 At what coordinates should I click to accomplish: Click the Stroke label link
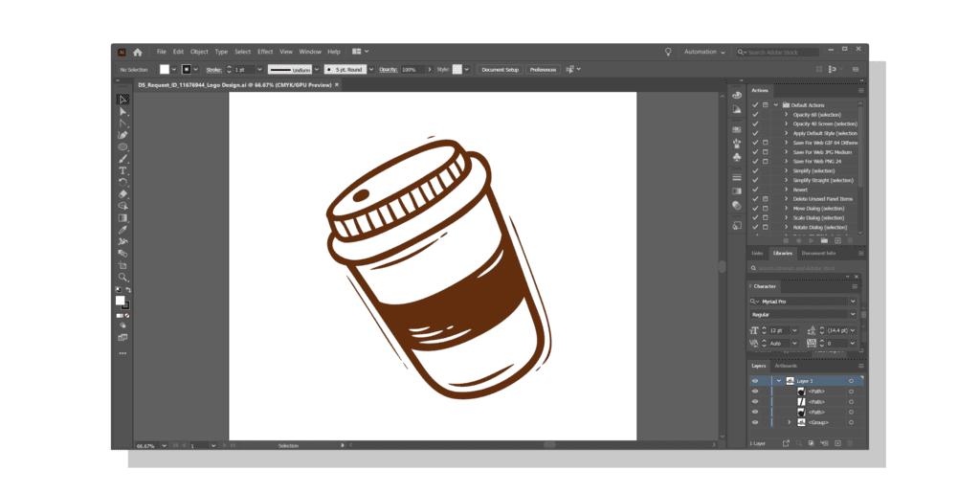click(x=213, y=70)
